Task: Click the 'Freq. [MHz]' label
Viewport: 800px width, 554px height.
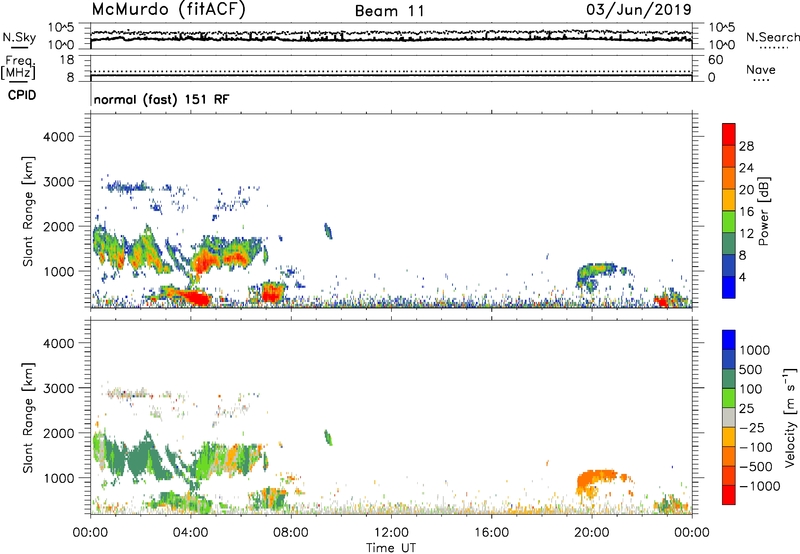Action: [18, 68]
